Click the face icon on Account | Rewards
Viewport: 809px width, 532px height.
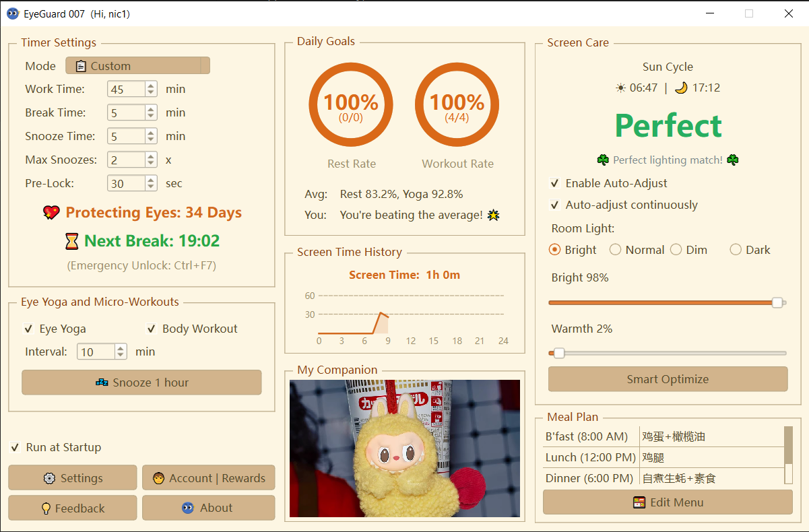(x=160, y=477)
